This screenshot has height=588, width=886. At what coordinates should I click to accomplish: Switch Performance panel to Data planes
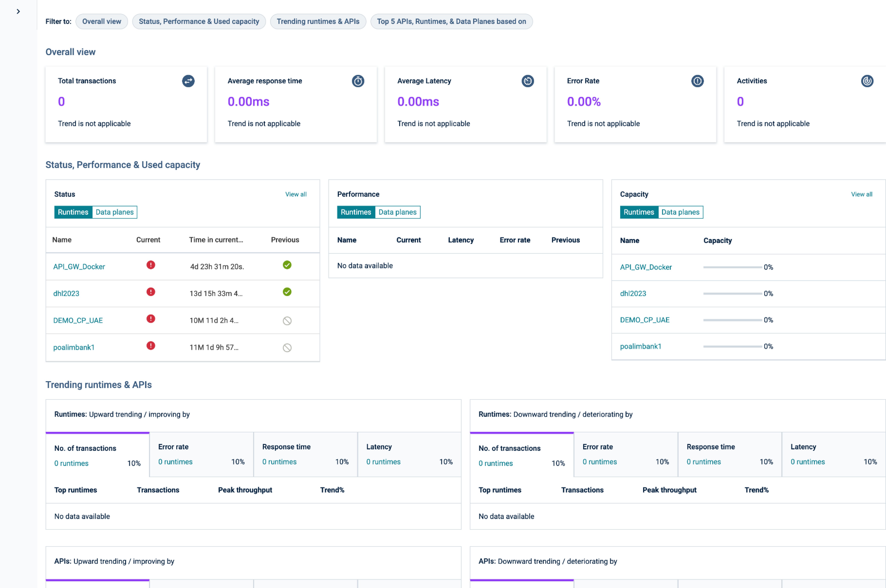[397, 212]
